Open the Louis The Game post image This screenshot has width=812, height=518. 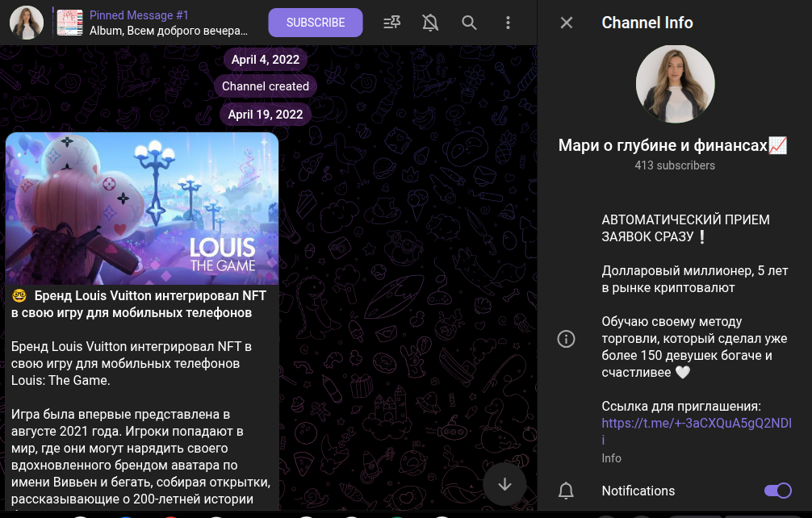pos(142,208)
